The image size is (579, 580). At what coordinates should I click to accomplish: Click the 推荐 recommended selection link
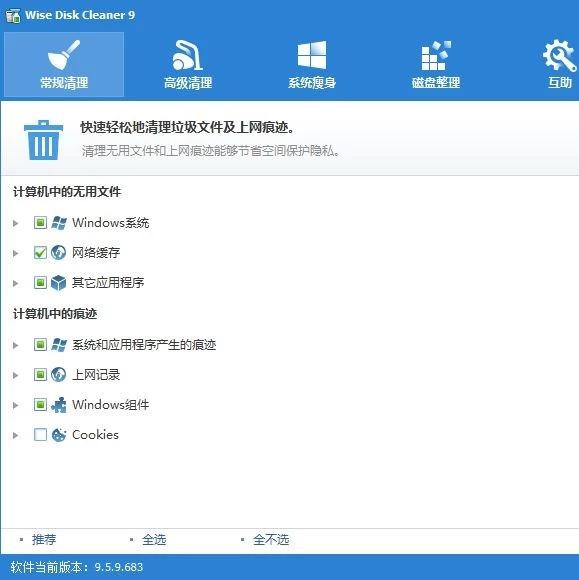pyautogui.click(x=44, y=540)
